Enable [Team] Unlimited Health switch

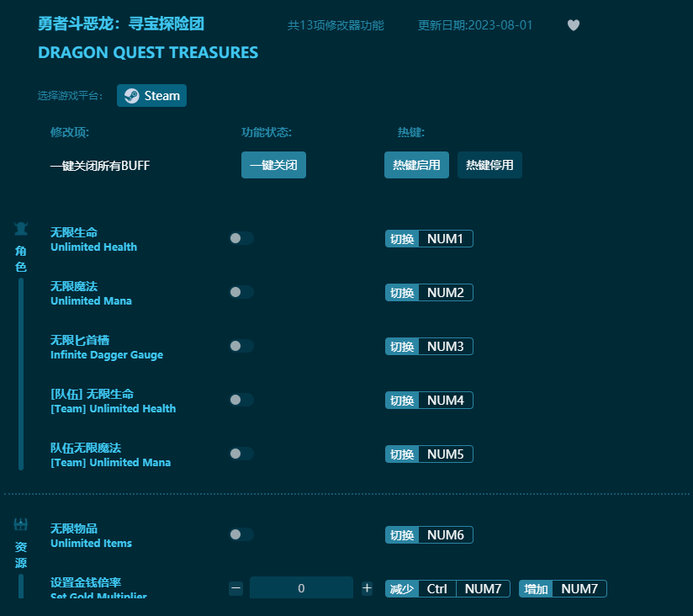point(241,400)
